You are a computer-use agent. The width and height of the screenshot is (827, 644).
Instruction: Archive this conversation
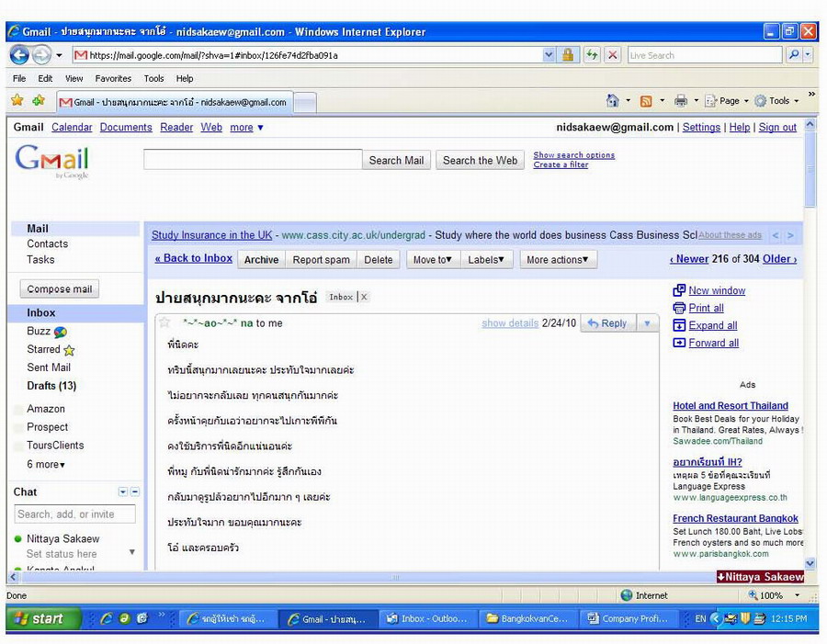[261, 259]
